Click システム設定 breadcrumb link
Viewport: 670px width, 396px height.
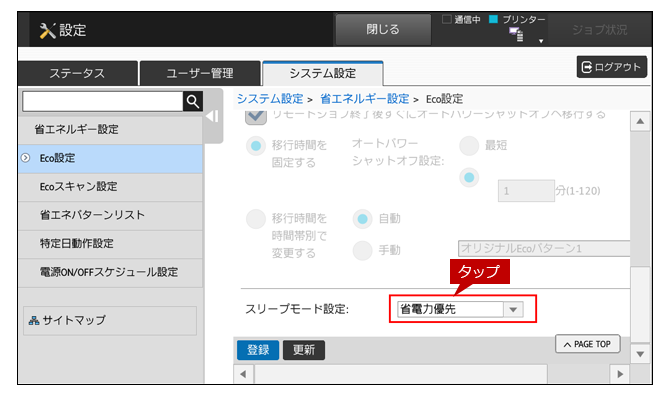[270, 99]
